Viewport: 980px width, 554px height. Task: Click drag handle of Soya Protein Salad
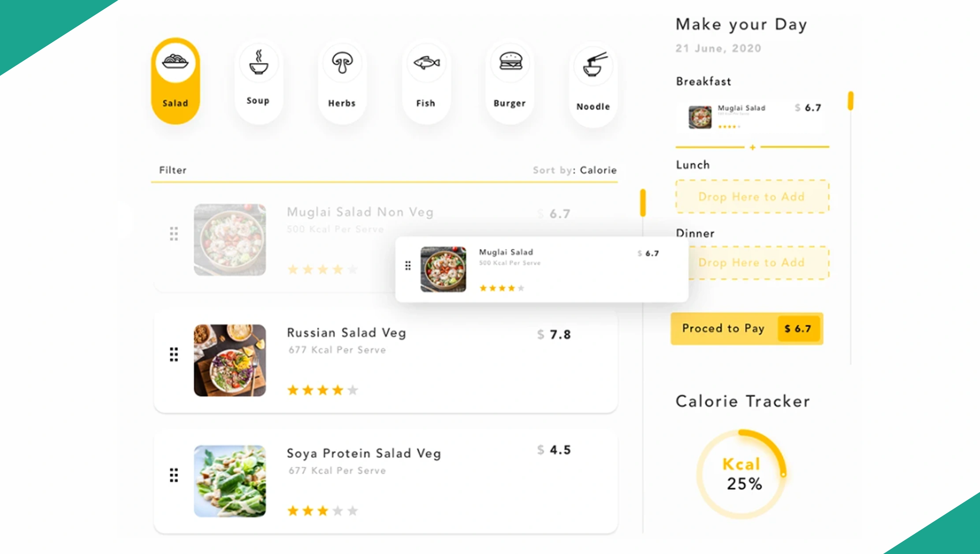[x=174, y=475]
